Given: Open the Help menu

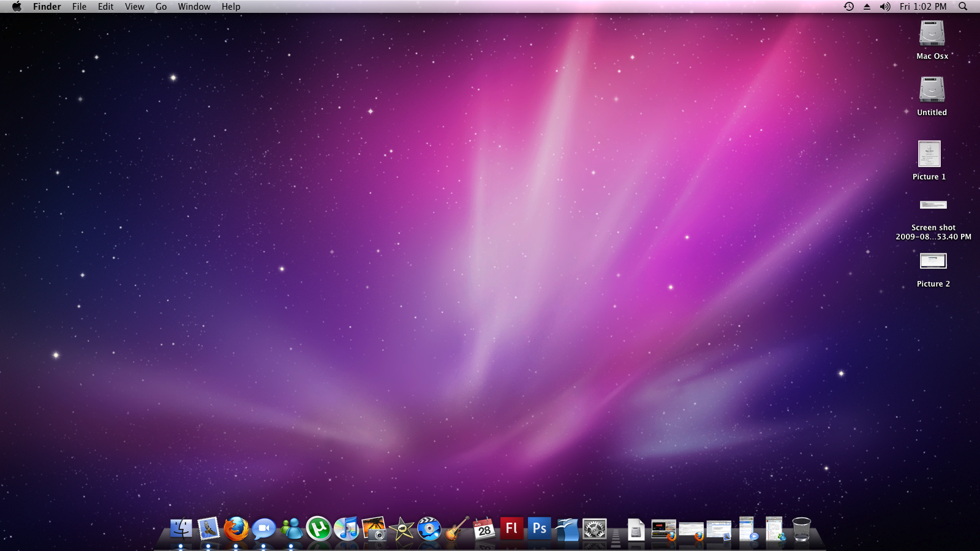Looking at the screenshot, I should pyautogui.click(x=231, y=6).
